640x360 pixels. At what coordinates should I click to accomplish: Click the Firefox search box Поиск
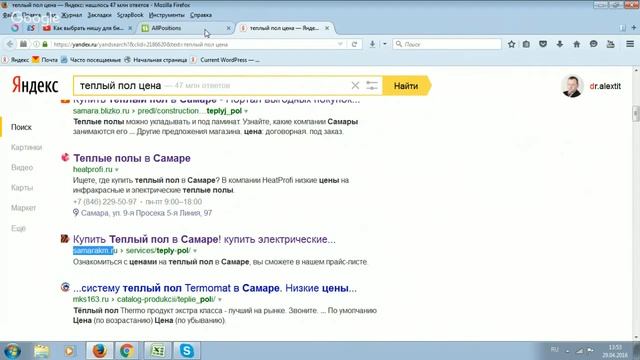[447, 44]
